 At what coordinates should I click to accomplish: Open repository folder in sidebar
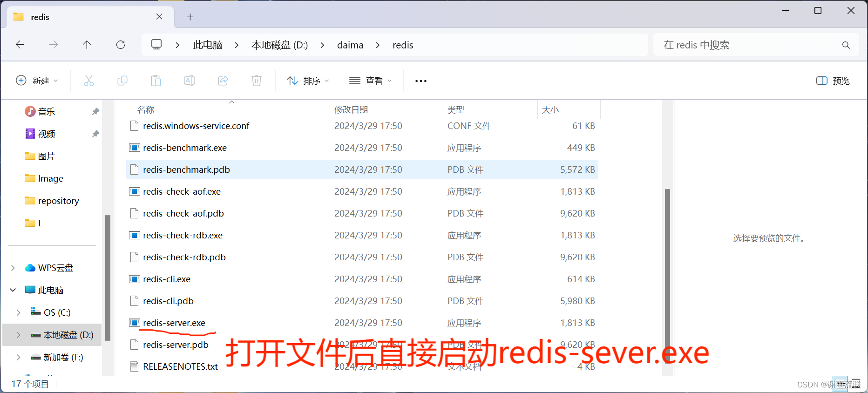52,201
